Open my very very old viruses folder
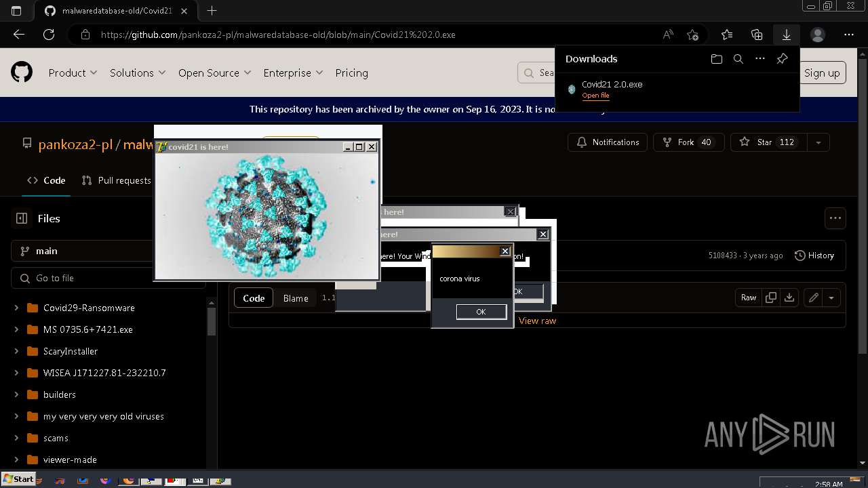 104,416
